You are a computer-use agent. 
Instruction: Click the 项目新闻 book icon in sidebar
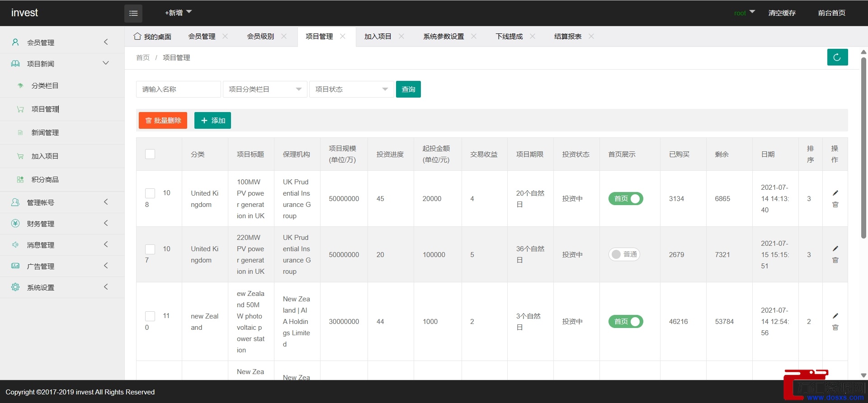click(x=15, y=63)
